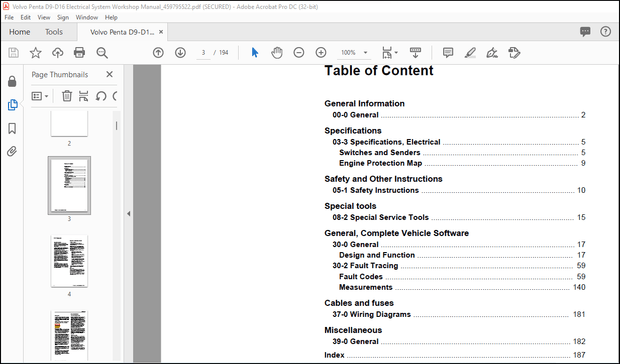This screenshot has width=620, height=364.
Task: Open the Window menu
Action: [x=87, y=17]
